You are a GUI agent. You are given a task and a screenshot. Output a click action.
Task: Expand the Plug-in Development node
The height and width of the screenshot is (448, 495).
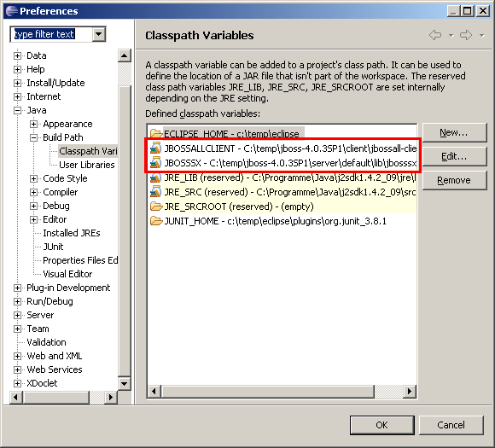[x=17, y=288]
